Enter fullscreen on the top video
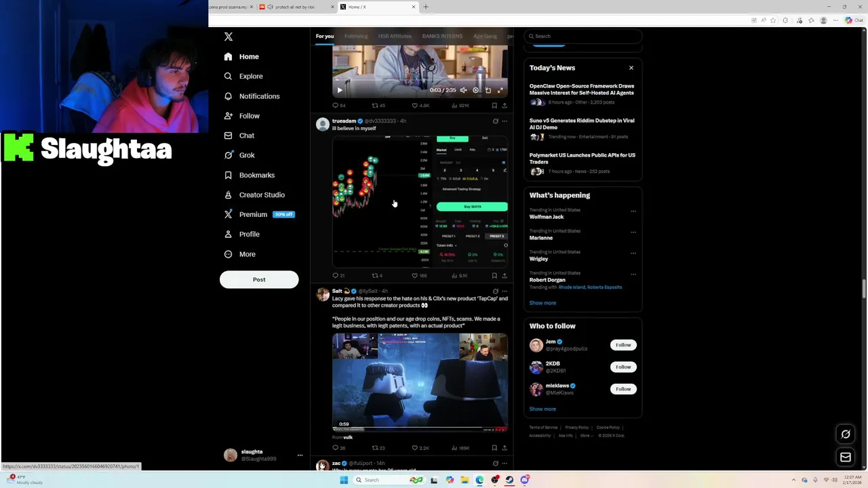The height and width of the screenshot is (488, 868). [x=500, y=90]
